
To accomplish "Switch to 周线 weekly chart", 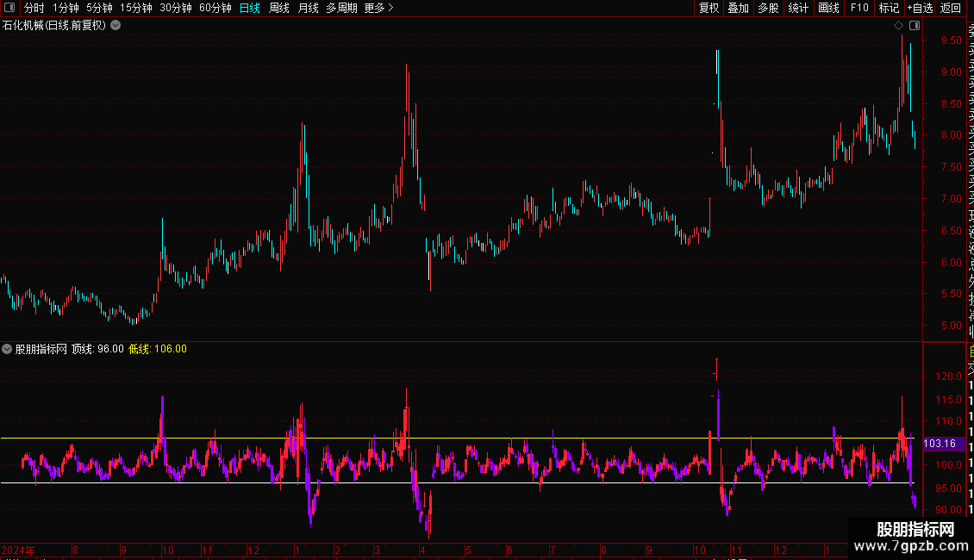I will click(279, 8).
